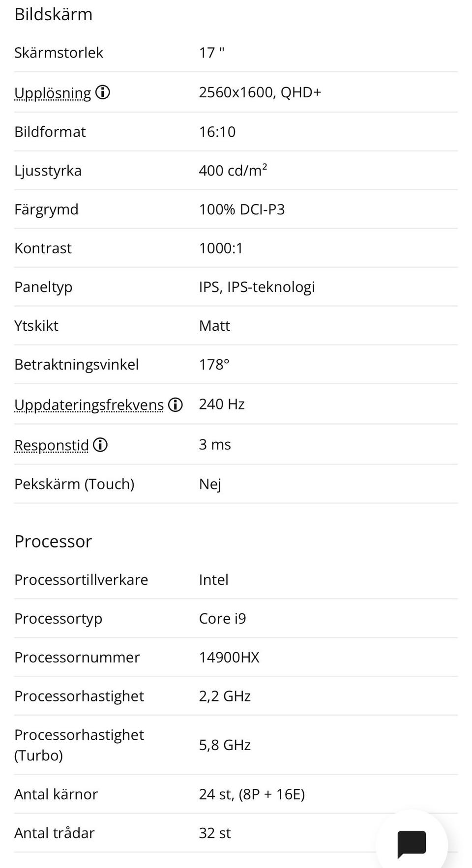Tap the 32 st thread count value
Image resolution: width=472 pixels, height=868 pixels.
click(x=215, y=833)
